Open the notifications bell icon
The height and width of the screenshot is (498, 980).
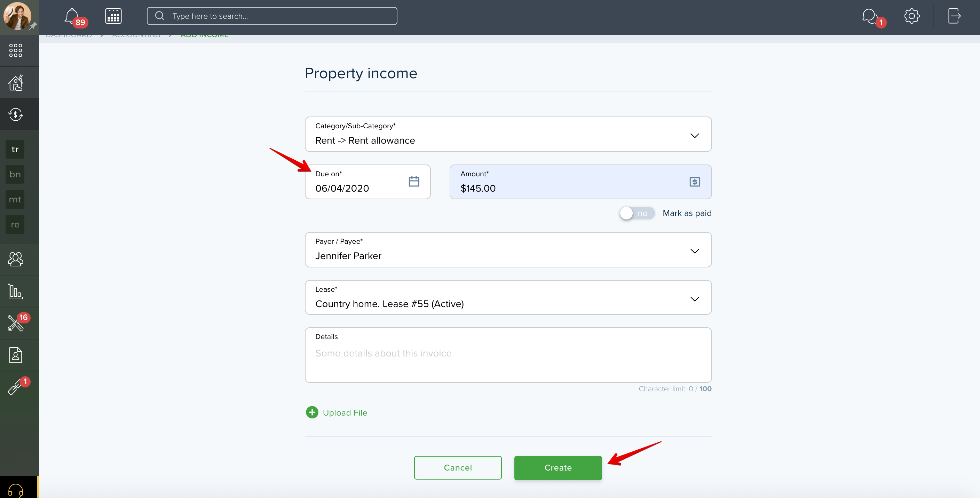[72, 16]
